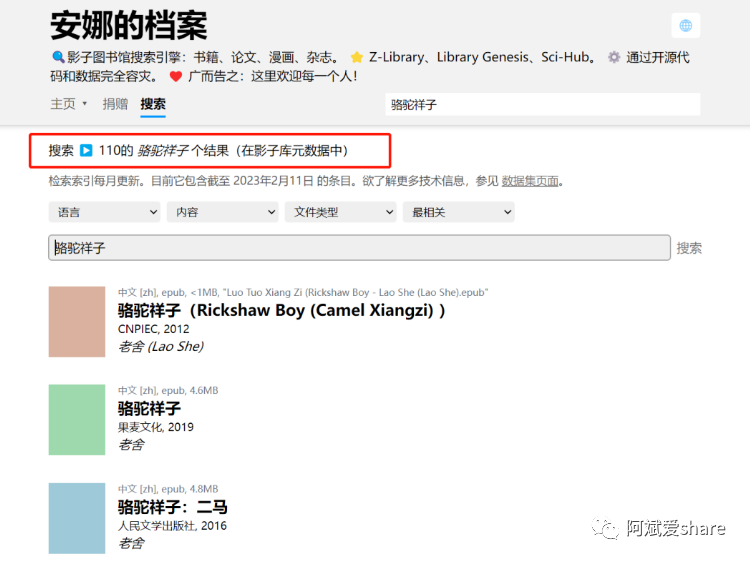Click the globe language icon
Image resolution: width=750 pixels, height=561 pixels.
coord(685,26)
